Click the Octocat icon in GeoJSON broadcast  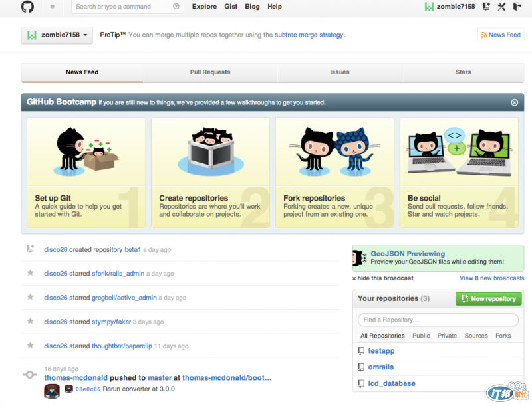360,258
